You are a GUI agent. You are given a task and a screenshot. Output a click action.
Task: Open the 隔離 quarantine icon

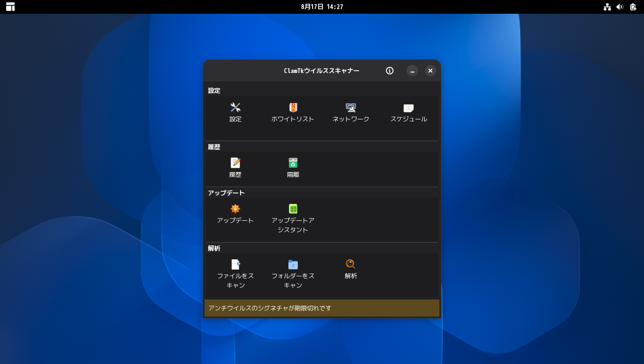293,163
